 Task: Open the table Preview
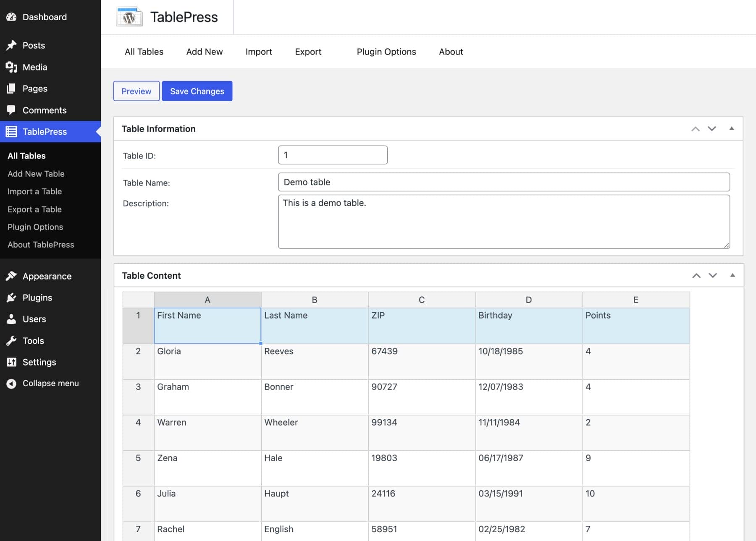[136, 91]
